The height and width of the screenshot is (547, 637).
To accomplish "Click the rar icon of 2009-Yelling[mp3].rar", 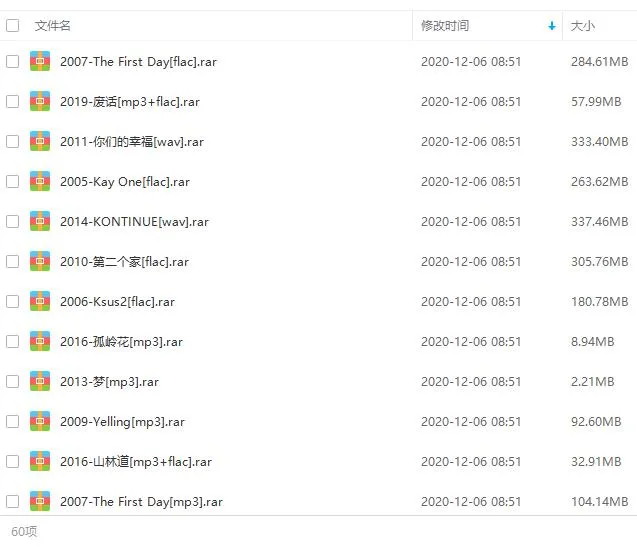I will click(40, 421).
